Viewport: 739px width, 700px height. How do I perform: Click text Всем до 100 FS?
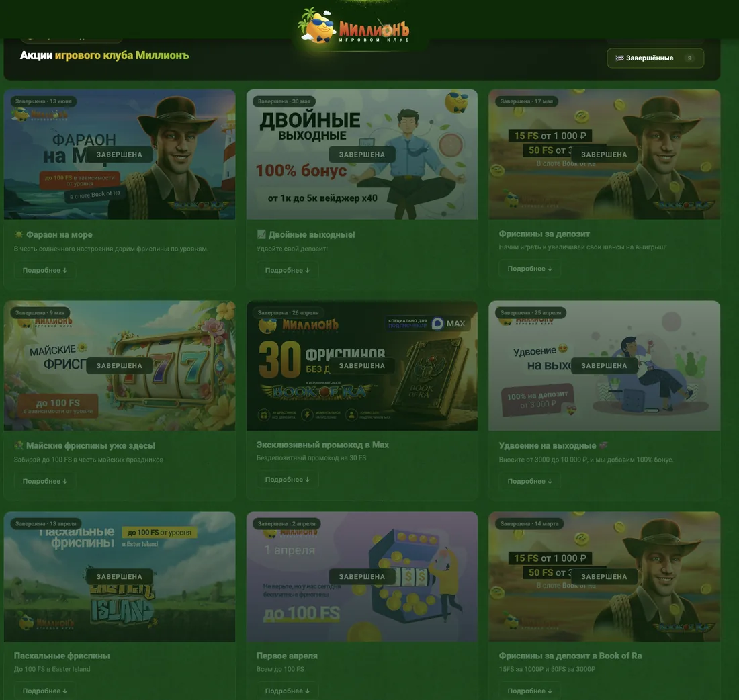[x=280, y=669]
